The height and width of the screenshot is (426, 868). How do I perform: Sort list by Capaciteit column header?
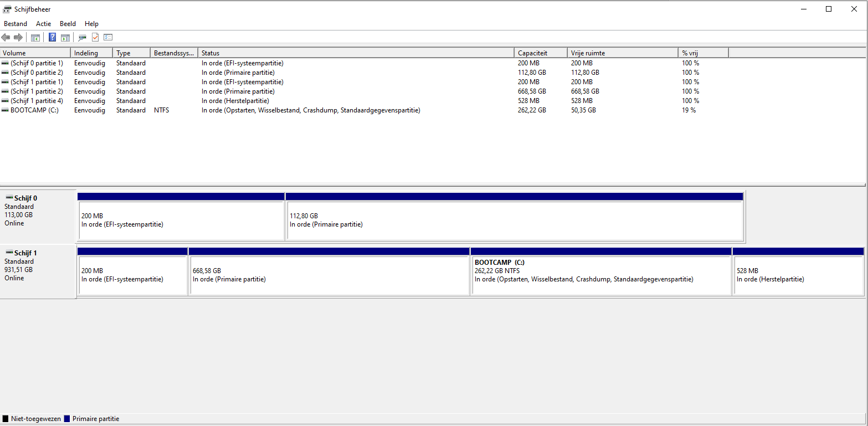pyautogui.click(x=541, y=53)
